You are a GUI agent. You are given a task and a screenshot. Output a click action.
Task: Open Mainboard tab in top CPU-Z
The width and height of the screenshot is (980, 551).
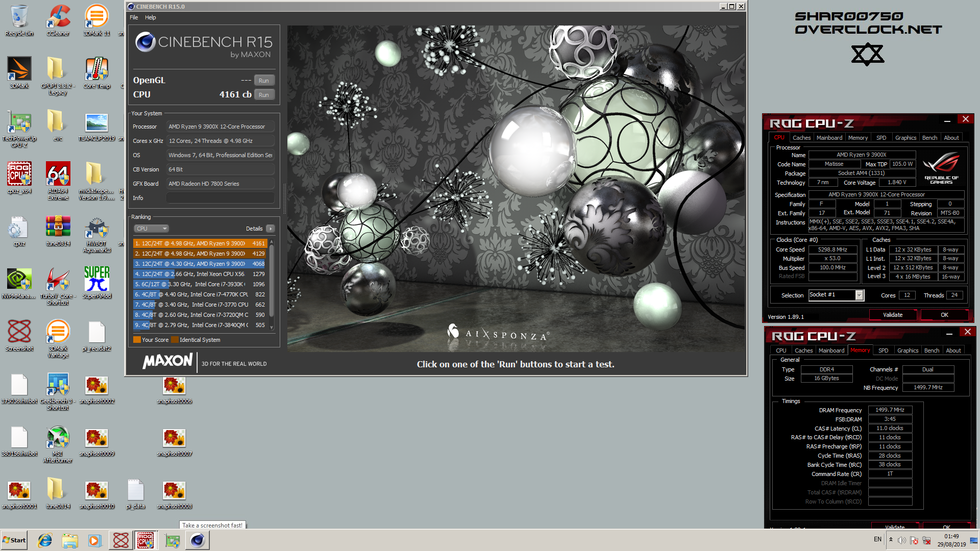pos(829,138)
